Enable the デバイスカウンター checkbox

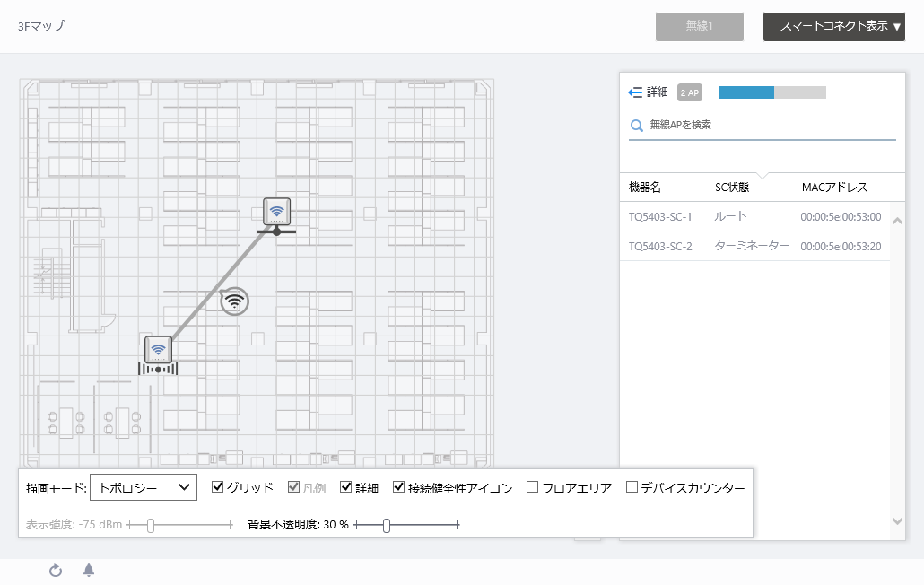click(x=632, y=487)
